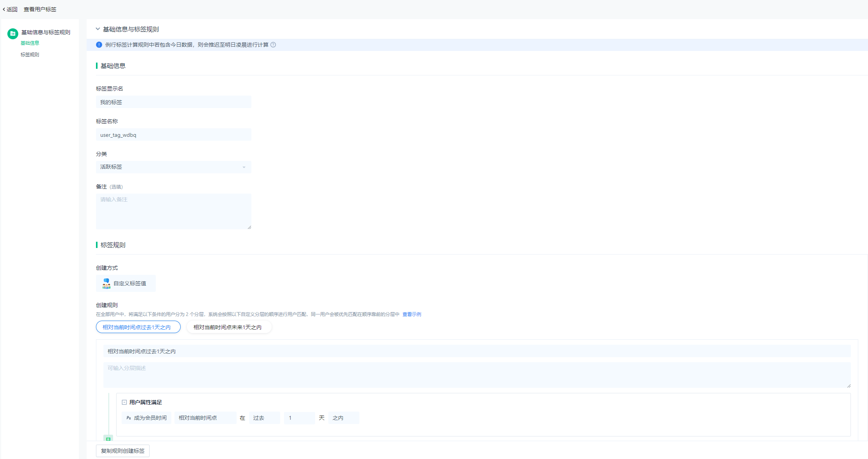This screenshot has height=459, width=868.
Task: Click the green logic connector icon
Action: [108, 438]
